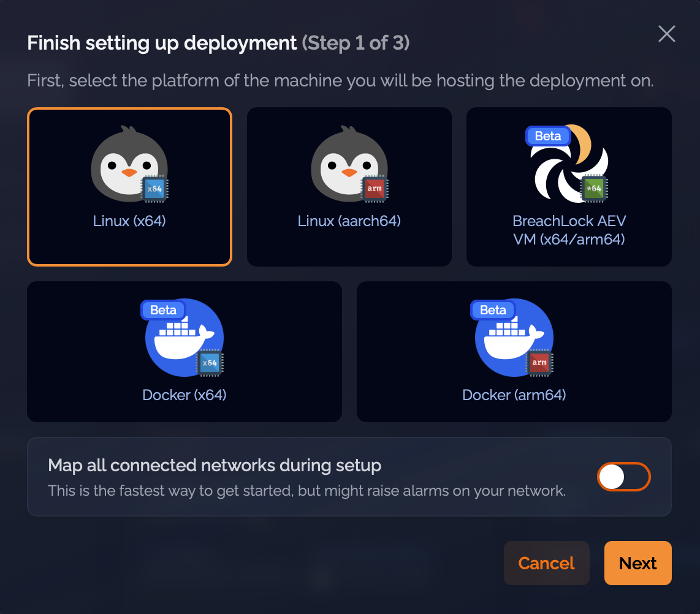Screen dimensions: 700x614
Task: Click the x64 chip badge on Docker whale
Action: coord(210,363)
